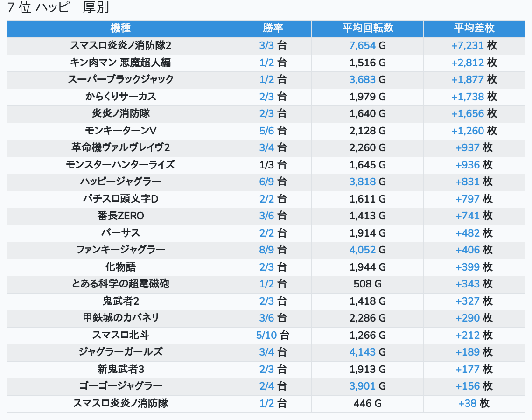532x420 pixels.
Task: Click the 7位 ハッピー厚別 heading
Action: 58,8
